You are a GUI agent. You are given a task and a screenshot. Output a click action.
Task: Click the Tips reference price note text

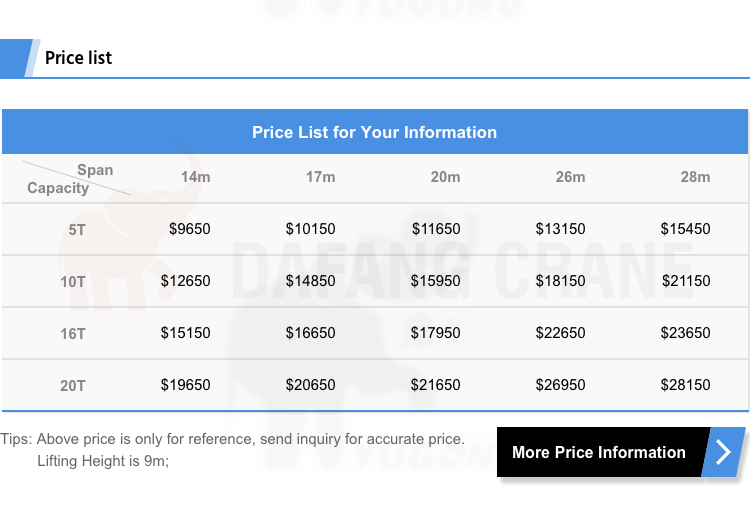(232, 439)
